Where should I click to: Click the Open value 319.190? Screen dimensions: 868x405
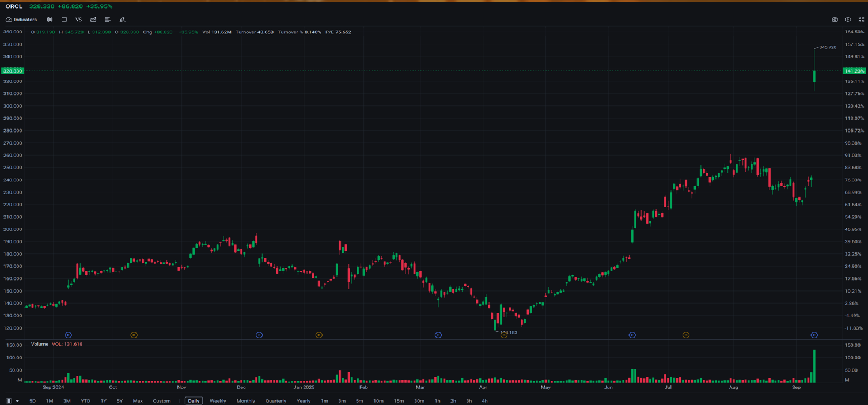46,32
